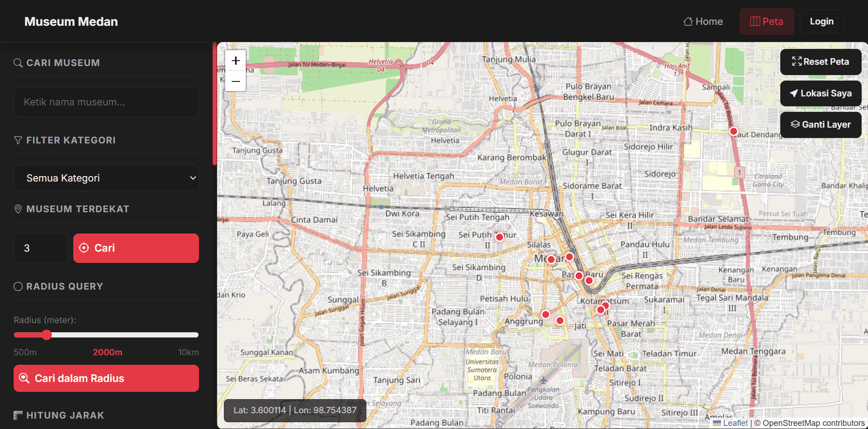
Task: Click the funnel icon beside FILTER KATEGORI
Action: pyautogui.click(x=18, y=140)
